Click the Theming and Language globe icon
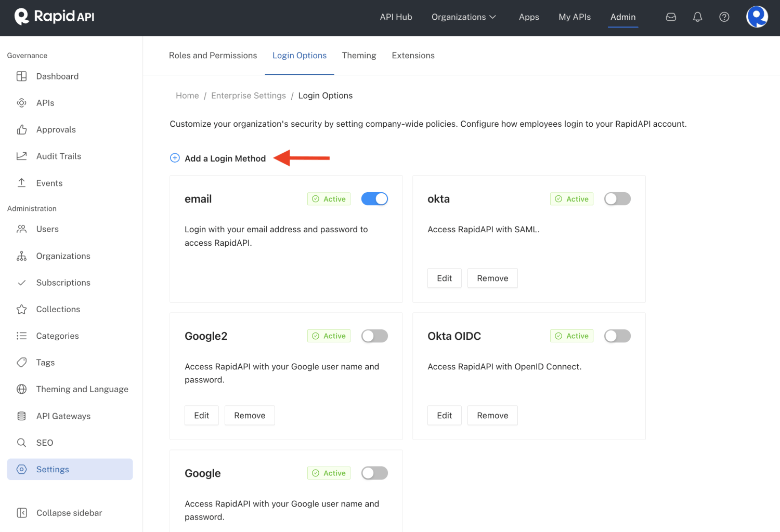 tap(21, 389)
